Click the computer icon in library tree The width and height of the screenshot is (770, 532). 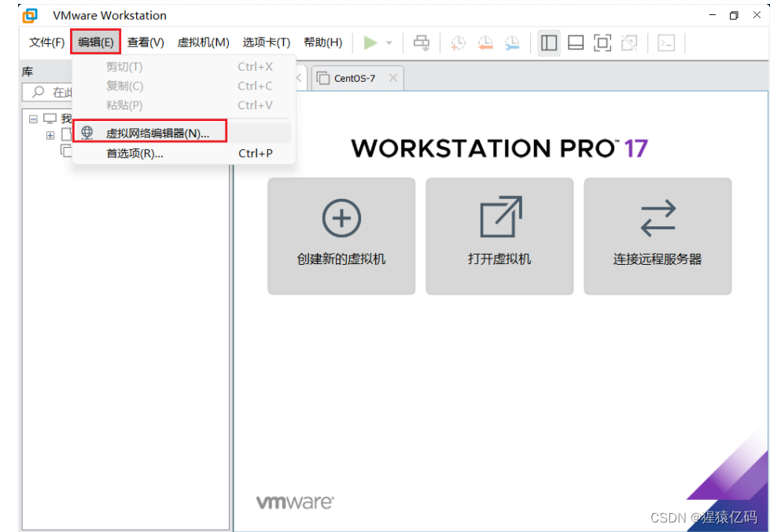coord(50,119)
